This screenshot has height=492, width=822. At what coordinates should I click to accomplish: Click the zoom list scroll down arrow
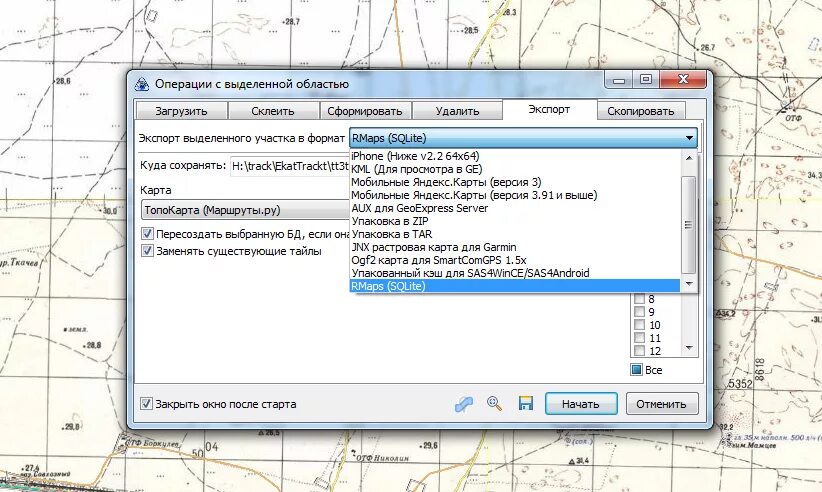(689, 348)
